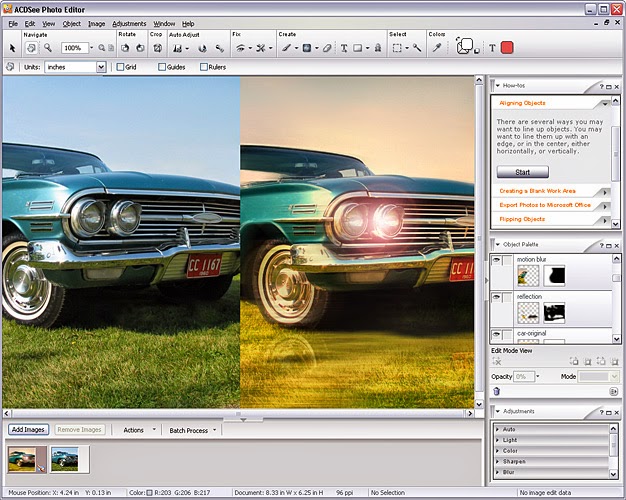Pick the eyedropper color tool

point(436,47)
